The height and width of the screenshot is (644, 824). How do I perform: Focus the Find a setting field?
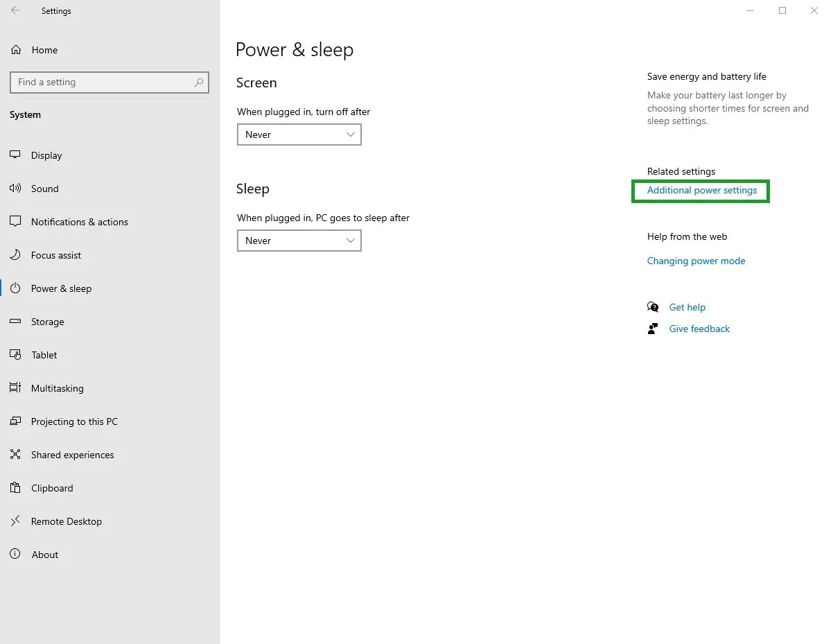point(109,82)
